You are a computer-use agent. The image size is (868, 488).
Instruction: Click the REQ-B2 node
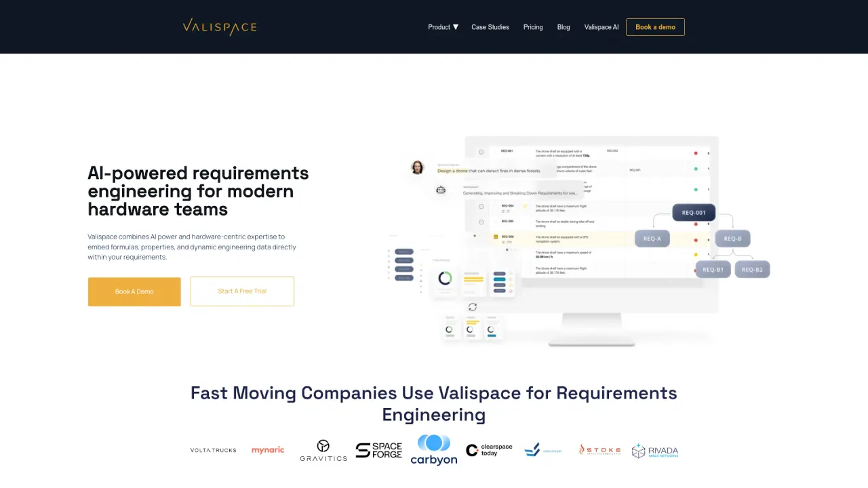(752, 270)
